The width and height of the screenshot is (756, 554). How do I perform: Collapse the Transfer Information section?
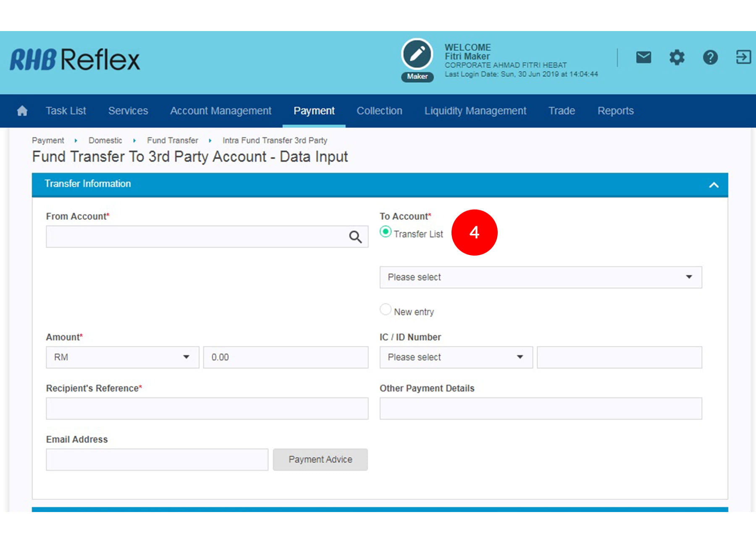713,185
